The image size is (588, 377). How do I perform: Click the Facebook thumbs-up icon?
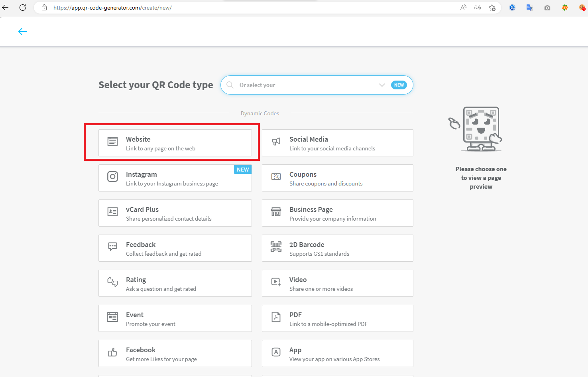click(x=113, y=352)
